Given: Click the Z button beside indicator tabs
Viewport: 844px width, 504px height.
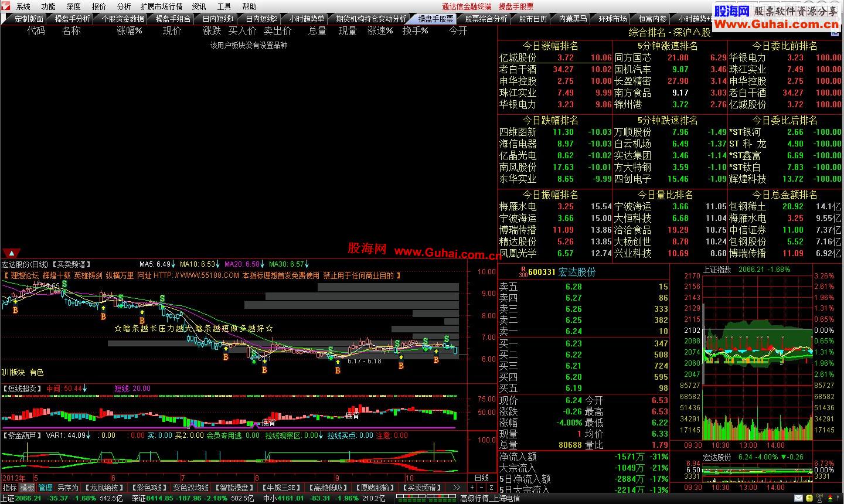Looking at the screenshot, I should [491, 488].
